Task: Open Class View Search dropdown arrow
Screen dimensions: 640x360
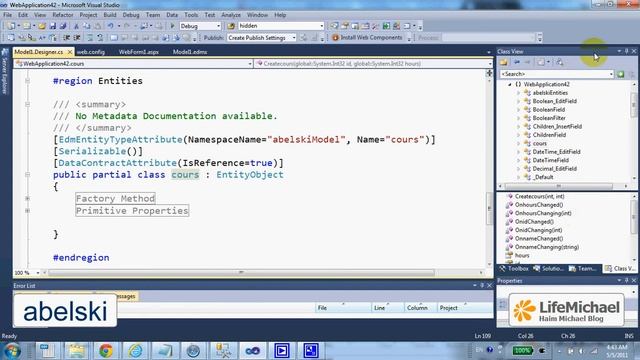Action: 611,74
